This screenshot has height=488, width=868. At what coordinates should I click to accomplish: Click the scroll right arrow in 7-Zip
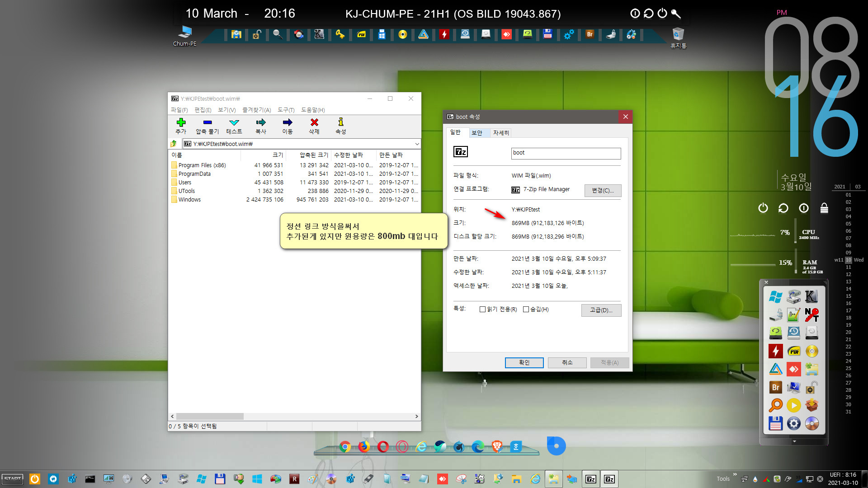pyautogui.click(x=416, y=416)
